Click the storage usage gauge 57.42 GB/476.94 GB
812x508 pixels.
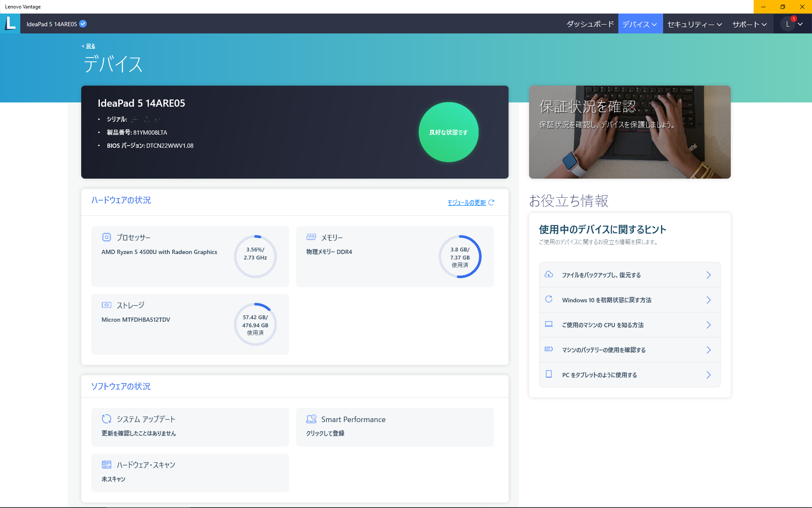(x=255, y=324)
